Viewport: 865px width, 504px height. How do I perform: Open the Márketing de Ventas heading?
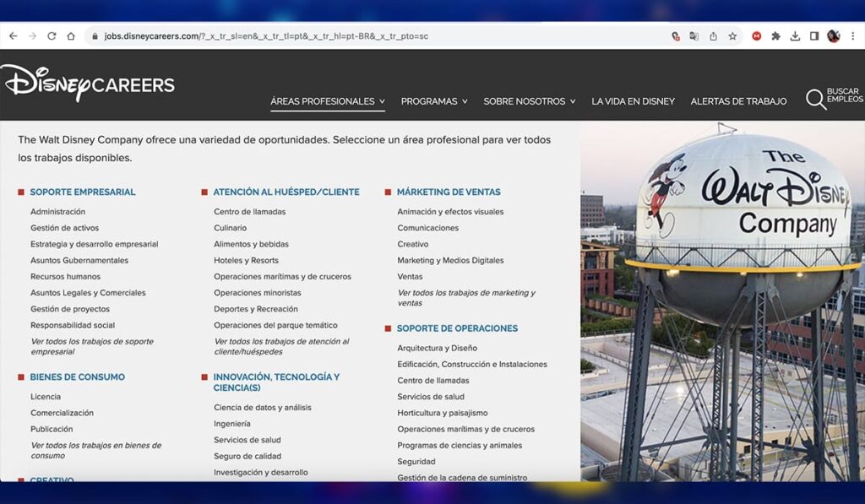coord(449,192)
